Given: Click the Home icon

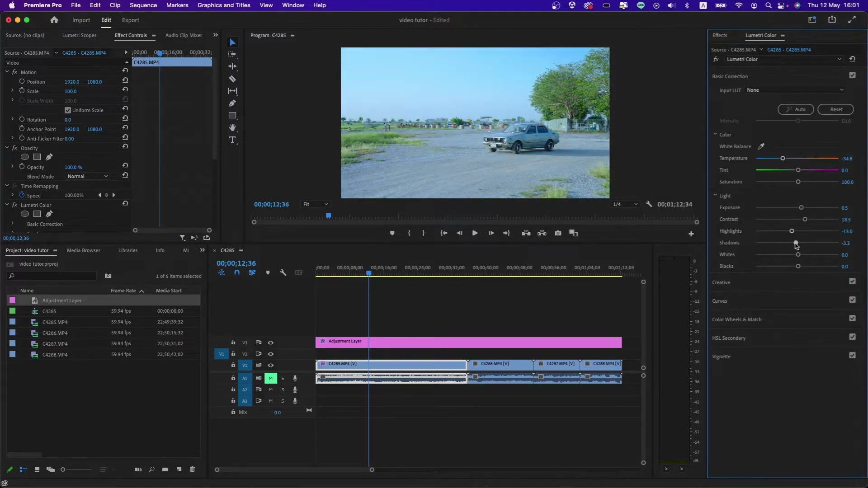Looking at the screenshot, I should click(x=54, y=20).
